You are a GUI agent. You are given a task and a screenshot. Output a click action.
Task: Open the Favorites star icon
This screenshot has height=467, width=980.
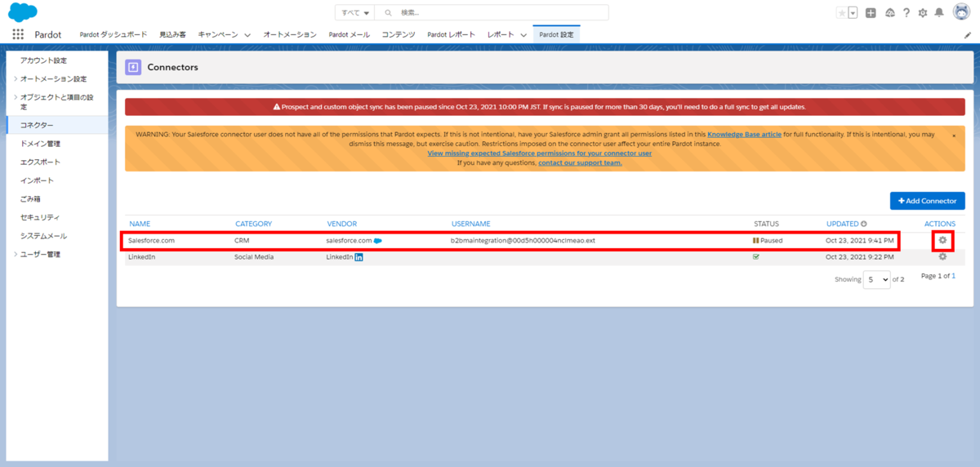tap(841, 12)
